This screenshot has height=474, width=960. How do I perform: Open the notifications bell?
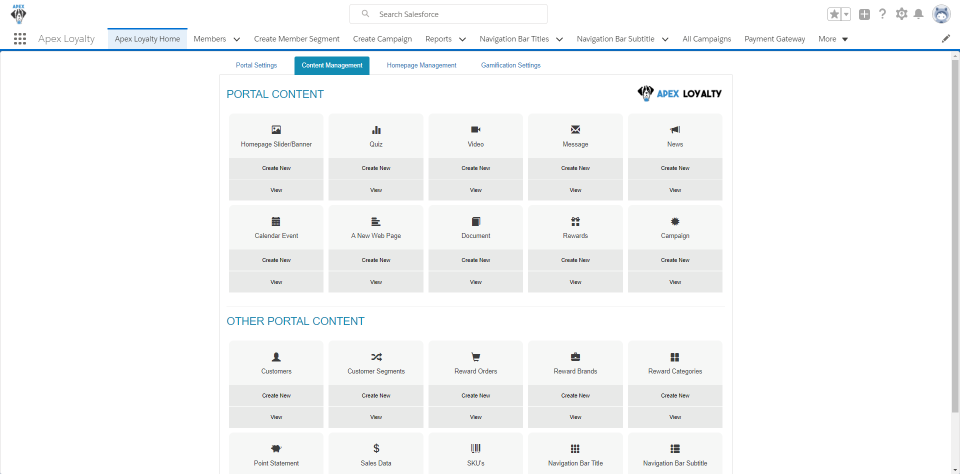tap(918, 14)
